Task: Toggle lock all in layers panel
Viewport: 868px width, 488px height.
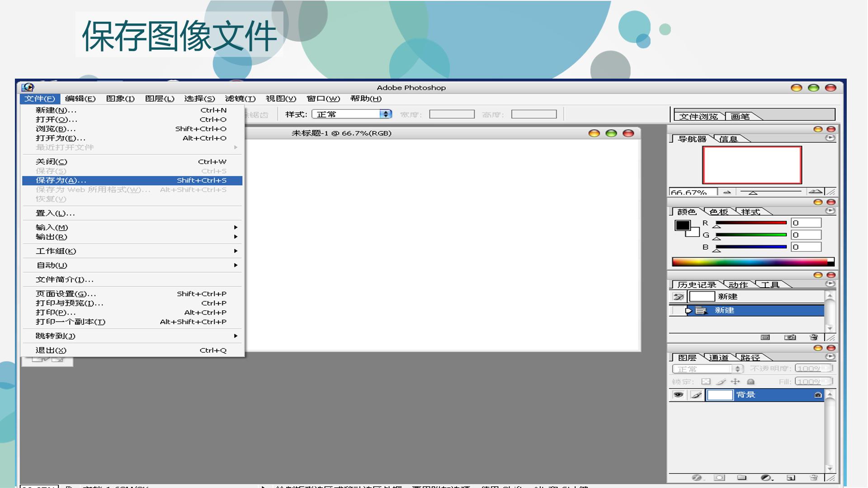Action: coord(751,382)
